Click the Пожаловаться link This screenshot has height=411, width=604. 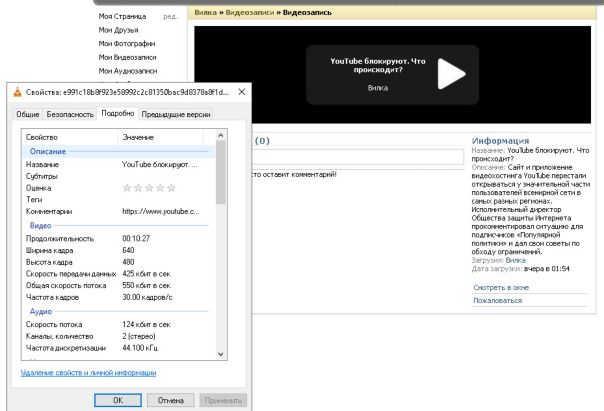point(497,300)
